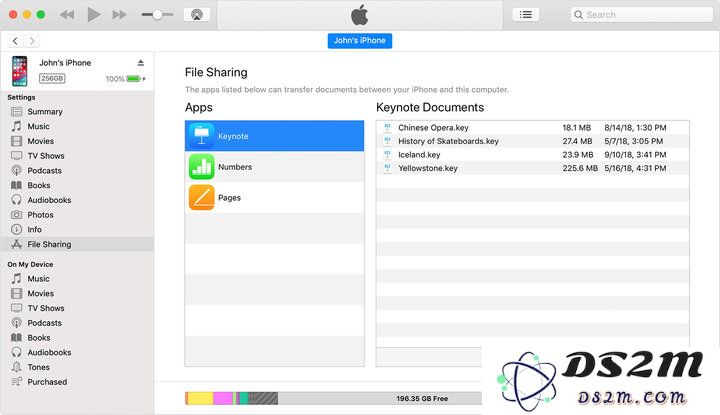Click the rewind playback button

(67, 15)
